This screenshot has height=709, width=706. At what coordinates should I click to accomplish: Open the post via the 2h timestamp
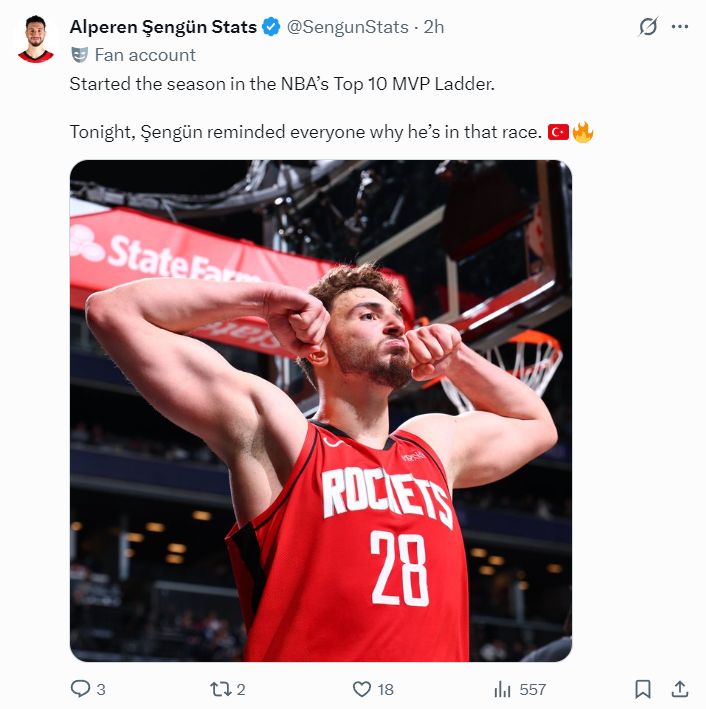point(434,27)
